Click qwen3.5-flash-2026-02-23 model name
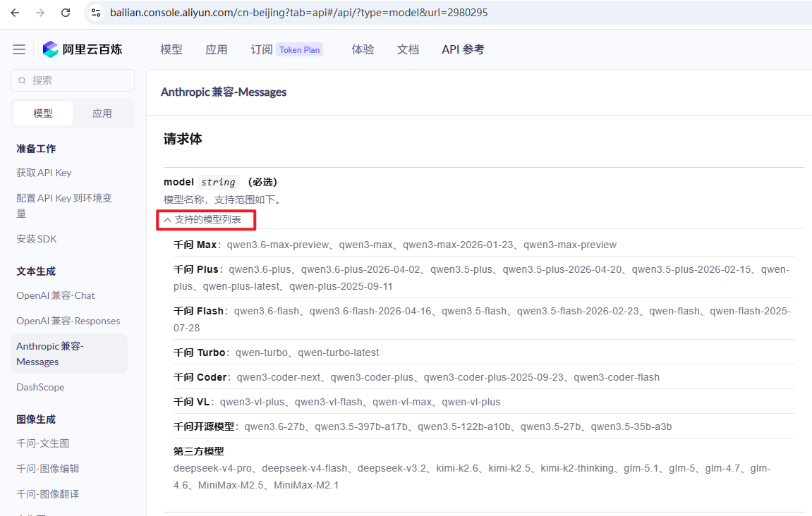The height and width of the screenshot is (516, 812). (x=578, y=311)
